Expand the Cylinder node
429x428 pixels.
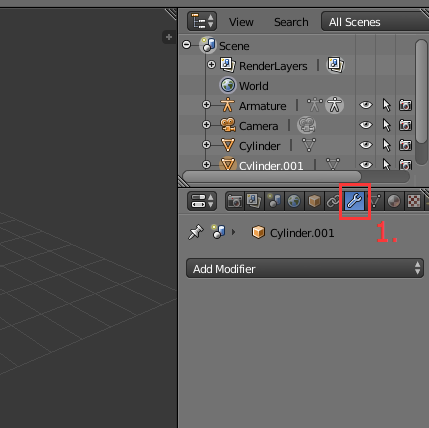click(x=206, y=145)
